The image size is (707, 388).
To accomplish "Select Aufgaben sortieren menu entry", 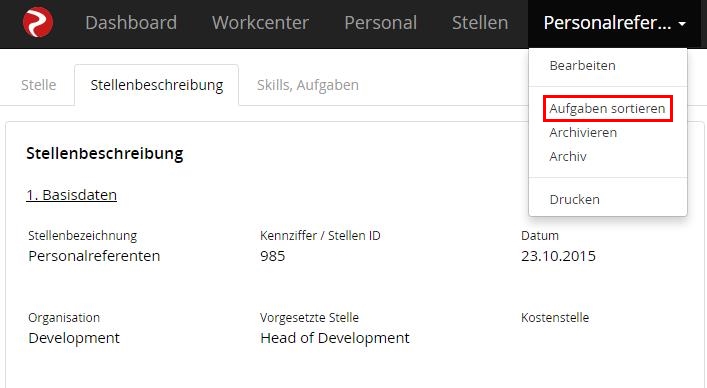I will [x=608, y=108].
